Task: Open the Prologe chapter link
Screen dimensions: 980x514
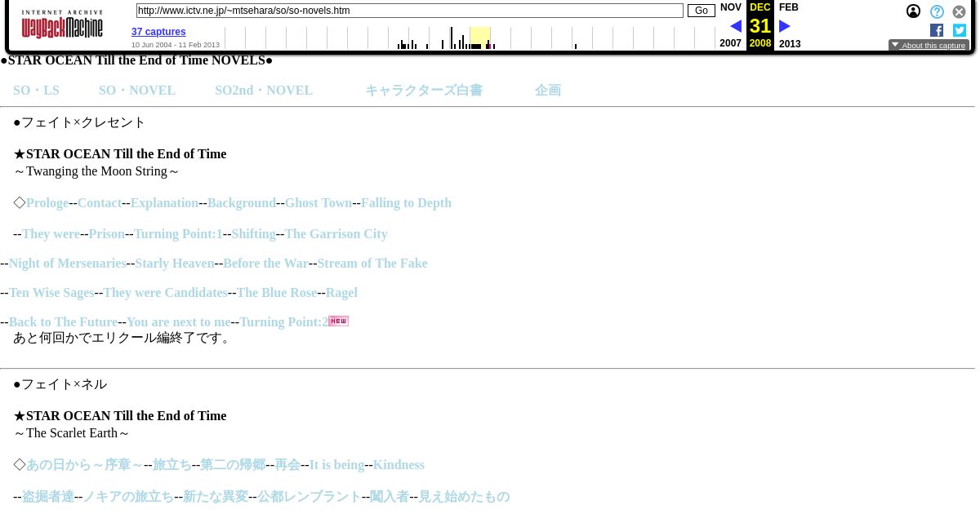Action: click(x=47, y=203)
